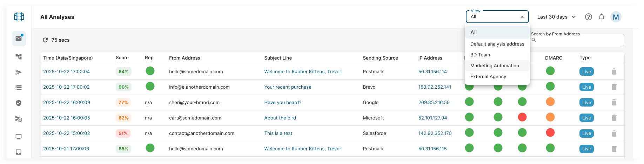Image resolution: width=644 pixels, height=164 pixels.
Task: Open the user avatar M menu
Action: click(616, 17)
